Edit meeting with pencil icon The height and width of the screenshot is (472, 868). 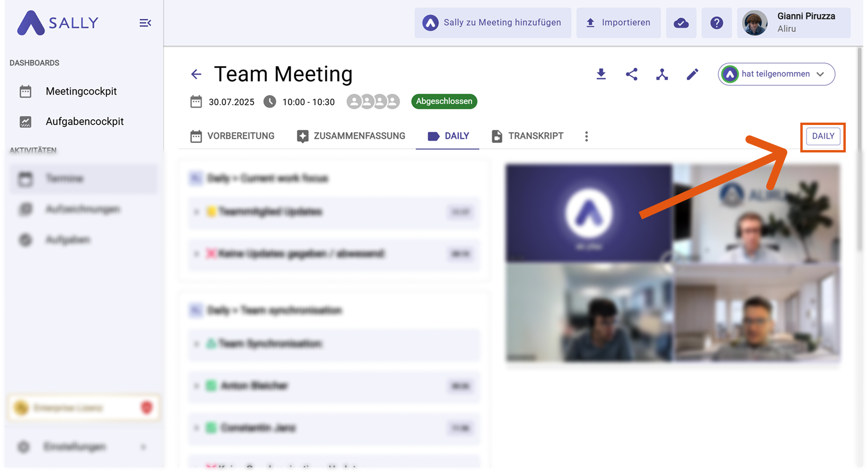692,74
